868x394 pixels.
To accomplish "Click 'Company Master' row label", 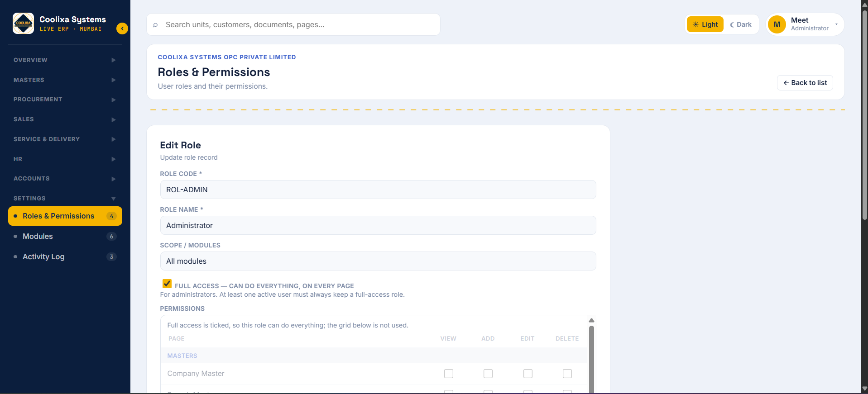I will pyautogui.click(x=196, y=374).
